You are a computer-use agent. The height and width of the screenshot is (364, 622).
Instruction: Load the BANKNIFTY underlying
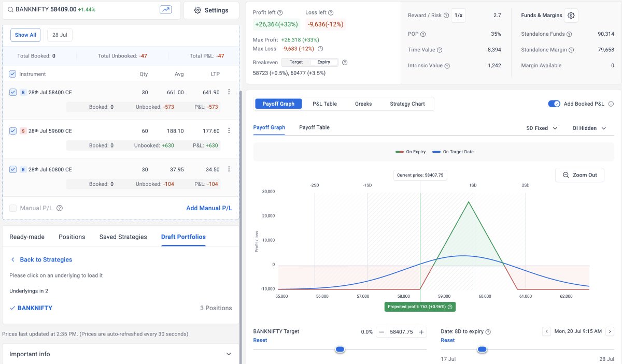click(x=35, y=308)
